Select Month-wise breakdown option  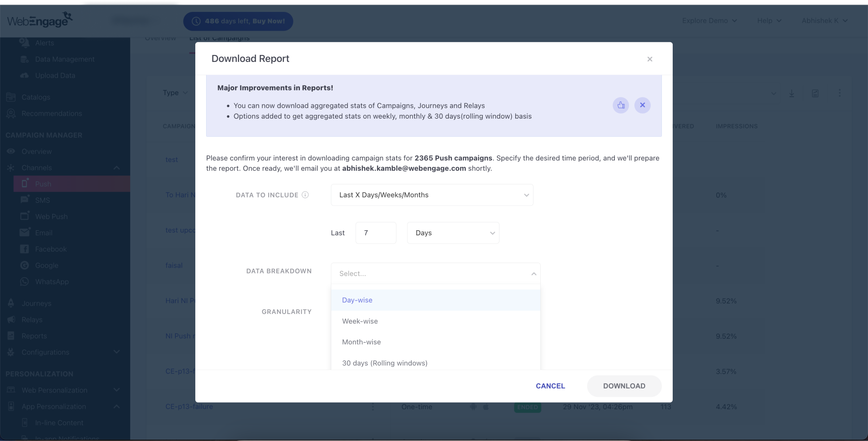click(x=361, y=342)
